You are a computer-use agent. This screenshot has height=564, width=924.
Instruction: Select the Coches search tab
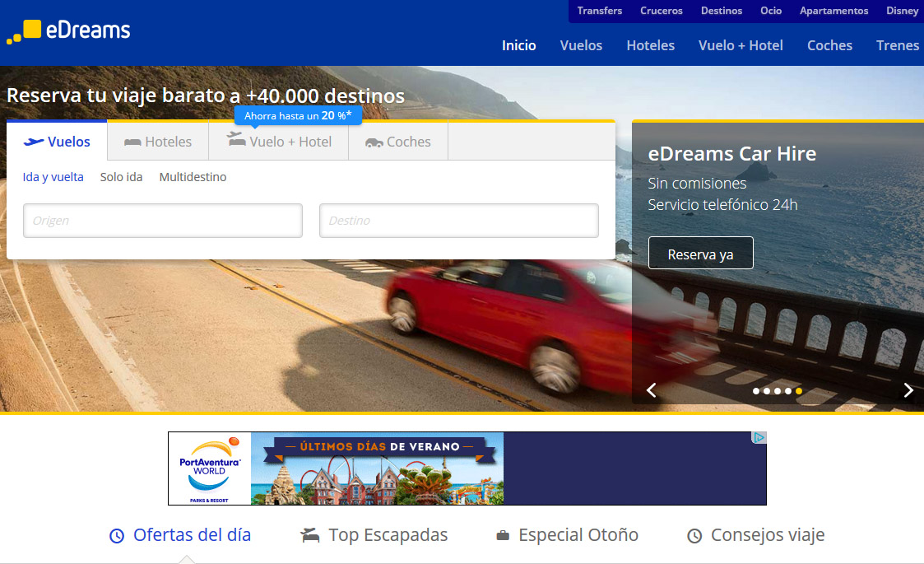tap(398, 142)
